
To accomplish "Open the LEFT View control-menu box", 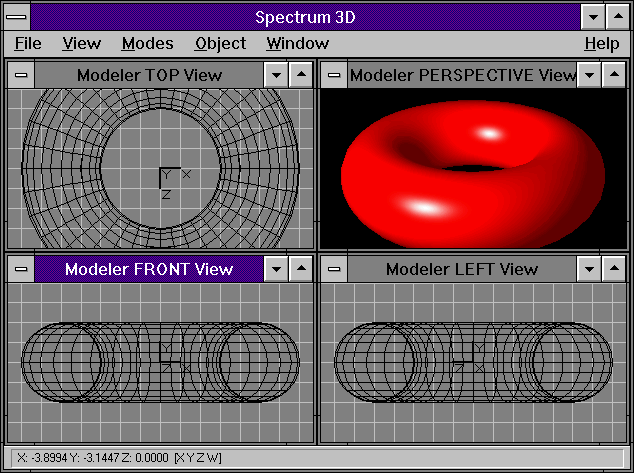I will (333, 269).
